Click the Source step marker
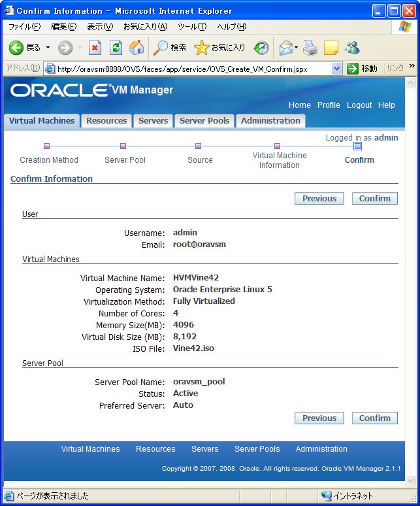420x506 pixels. click(198, 146)
